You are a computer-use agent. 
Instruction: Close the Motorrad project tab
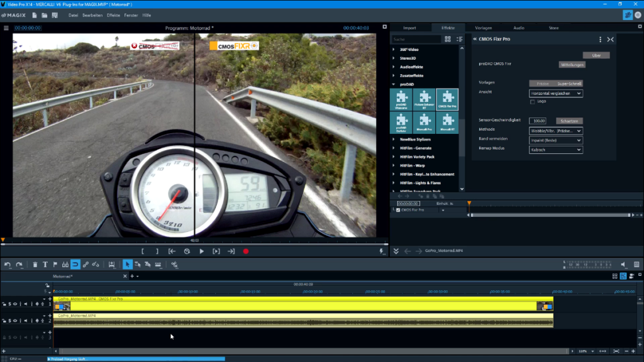coord(125,277)
